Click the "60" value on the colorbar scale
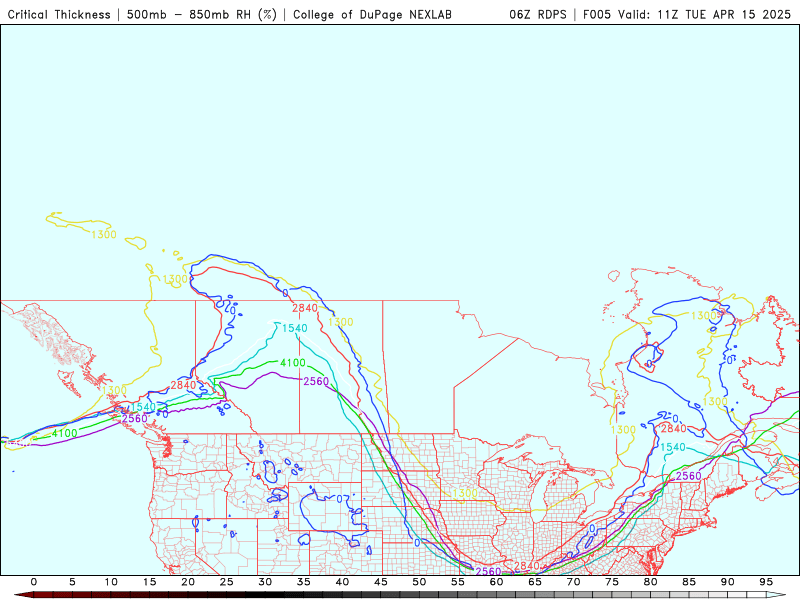This screenshot has height=600, width=800. click(496, 582)
